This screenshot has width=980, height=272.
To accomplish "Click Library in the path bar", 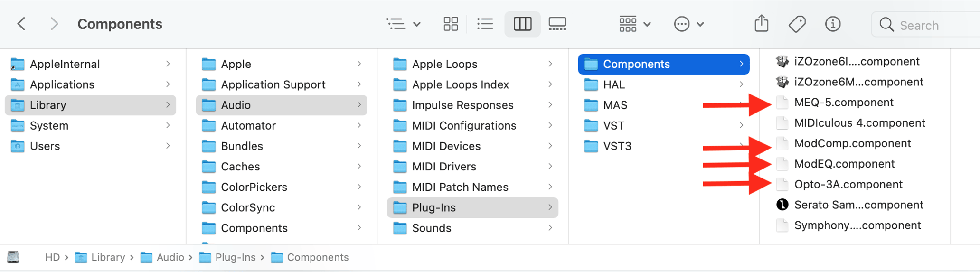I will pyautogui.click(x=100, y=257).
